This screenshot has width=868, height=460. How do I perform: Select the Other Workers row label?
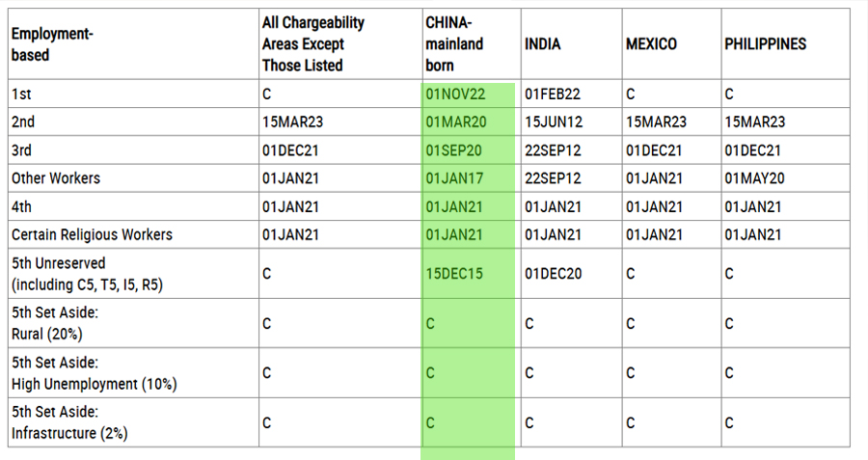click(x=56, y=178)
